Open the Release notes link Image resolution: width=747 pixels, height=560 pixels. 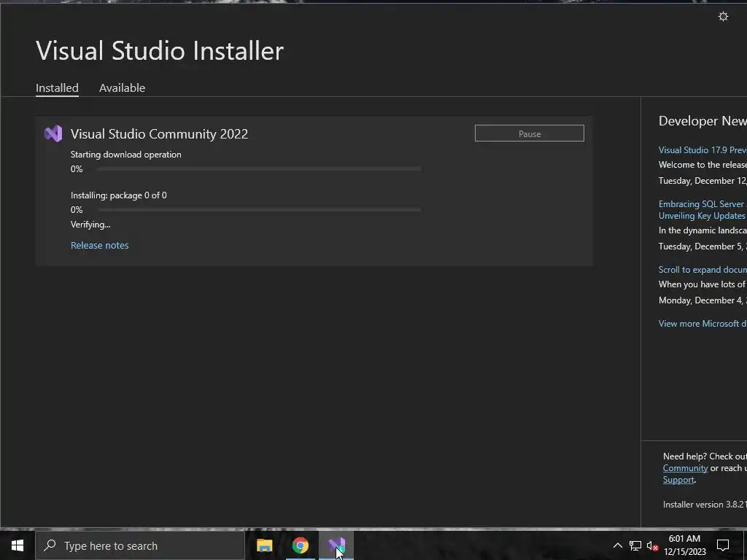click(99, 245)
